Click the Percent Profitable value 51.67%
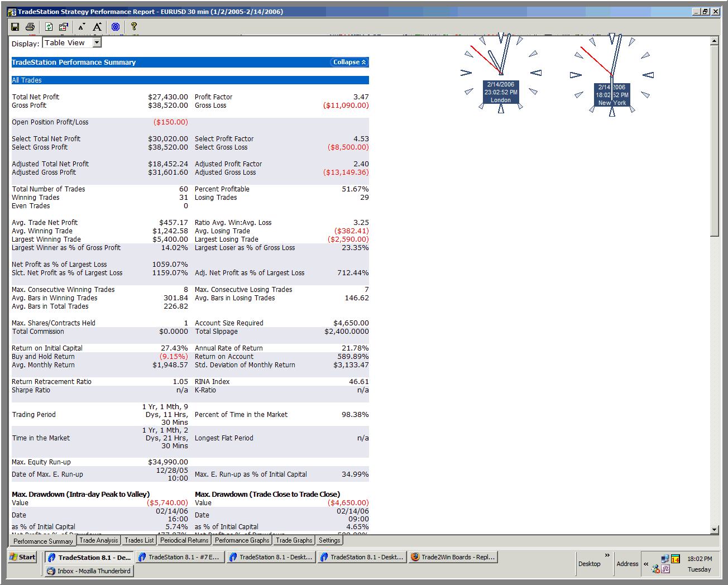This screenshot has height=585, width=728. [355, 189]
